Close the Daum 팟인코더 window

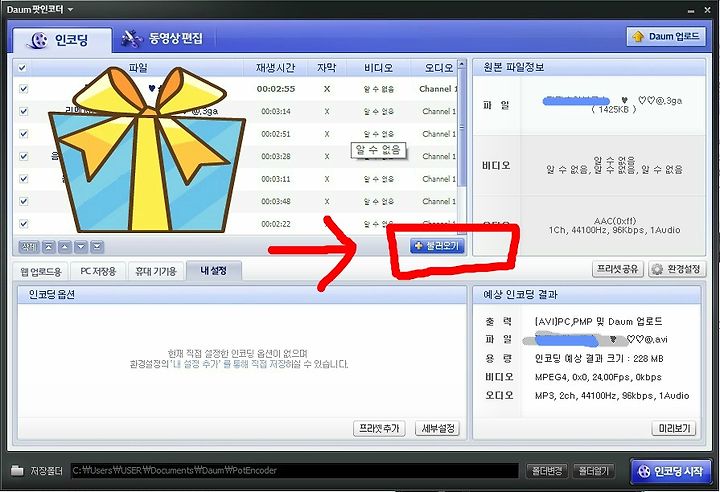[x=708, y=10]
